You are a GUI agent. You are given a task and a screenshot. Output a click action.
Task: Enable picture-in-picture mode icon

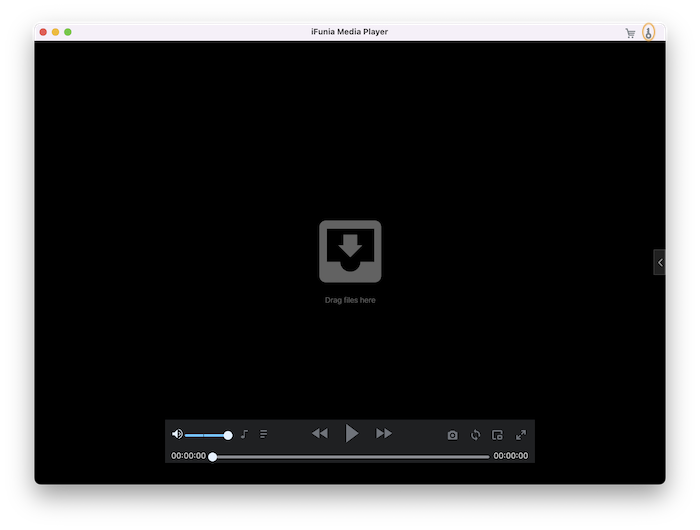tap(497, 435)
